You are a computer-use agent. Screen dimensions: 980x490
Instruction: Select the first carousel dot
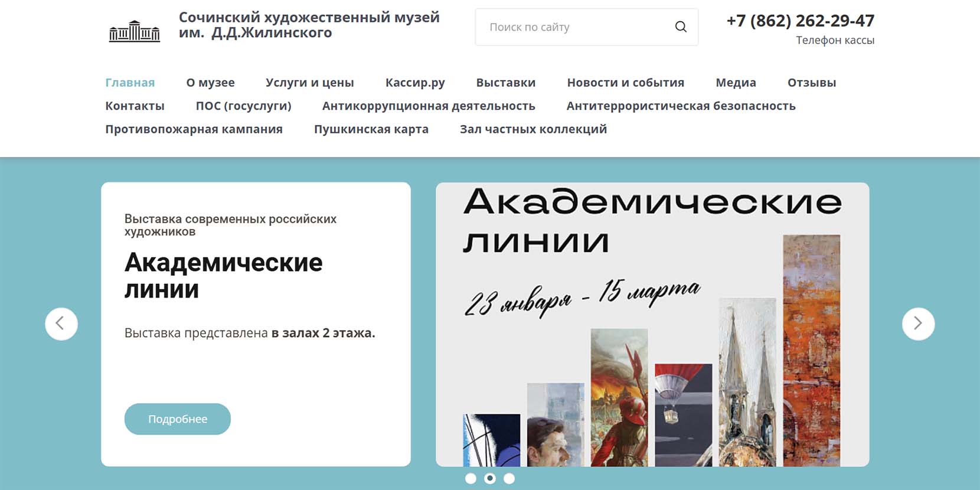(x=471, y=479)
